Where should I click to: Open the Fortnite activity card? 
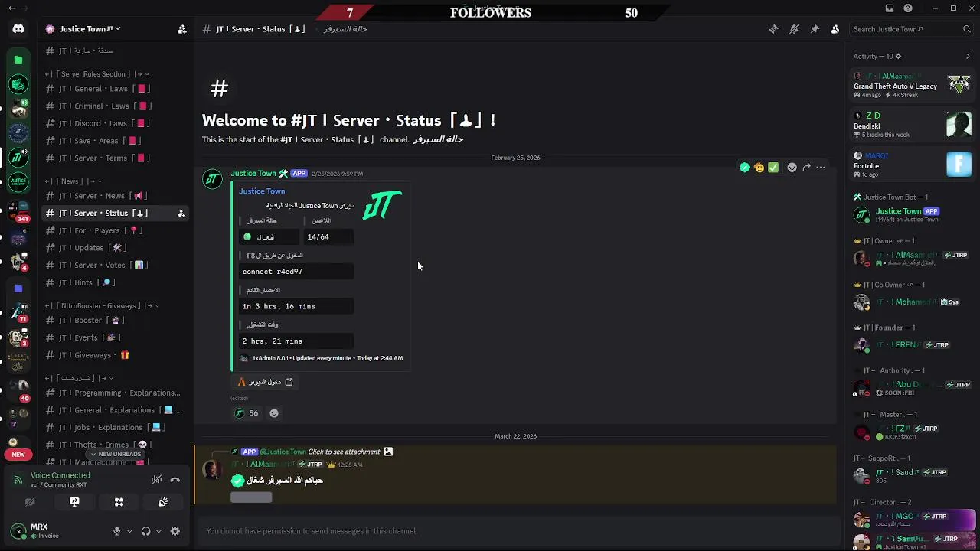click(x=912, y=165)
